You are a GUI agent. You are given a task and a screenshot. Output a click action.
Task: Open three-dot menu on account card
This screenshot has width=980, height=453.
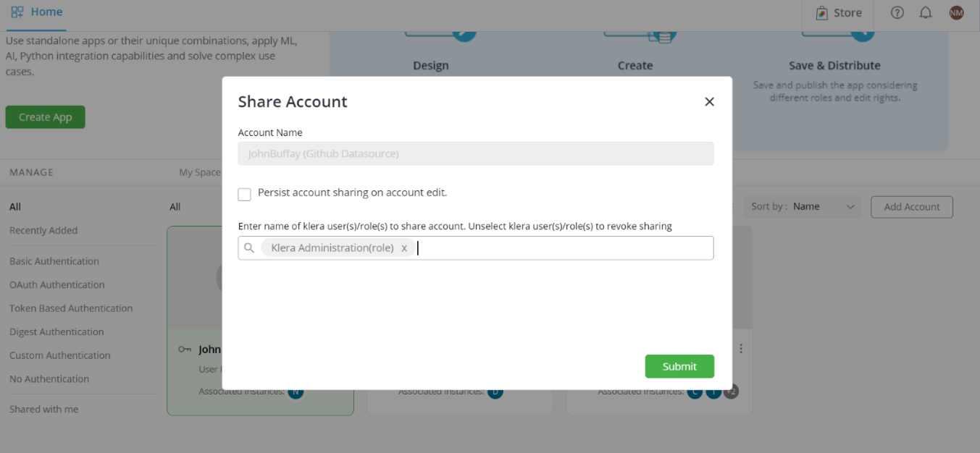coord(741,349)
